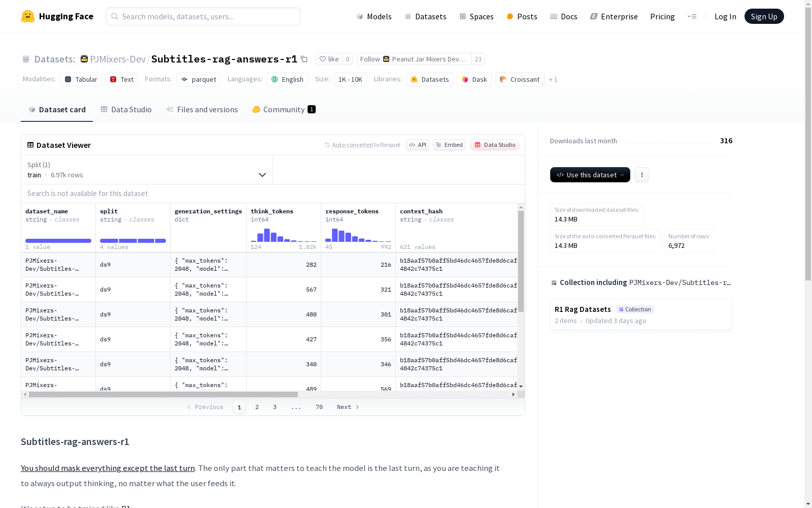Follow Peanut Jar Mixers Dev organization
Viewport: 812px width, 508px height.
coord(414,59)
